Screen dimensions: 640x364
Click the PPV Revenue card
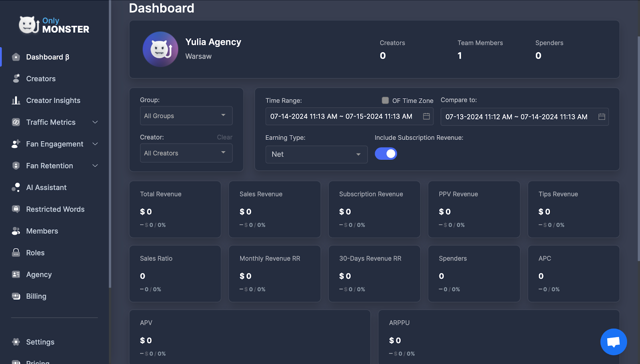point(474,209)
